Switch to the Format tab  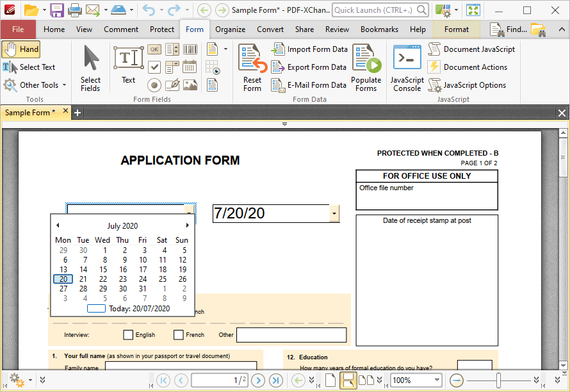pyautogui.click(x=457, y=29)
